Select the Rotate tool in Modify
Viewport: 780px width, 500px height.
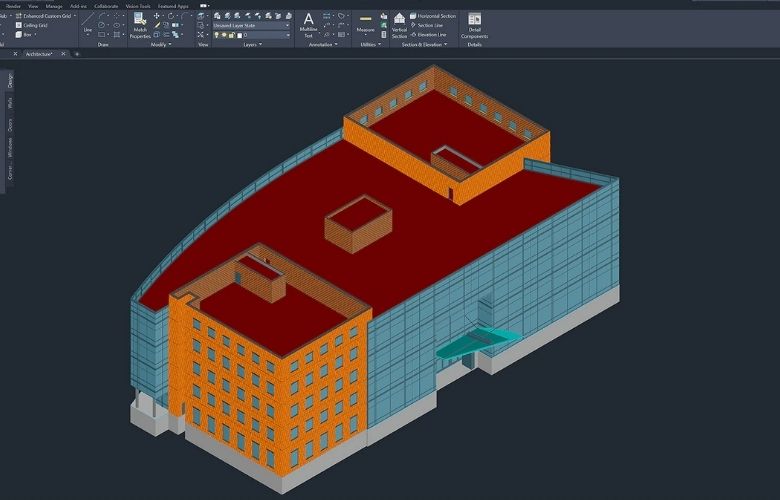click(171, 16)
